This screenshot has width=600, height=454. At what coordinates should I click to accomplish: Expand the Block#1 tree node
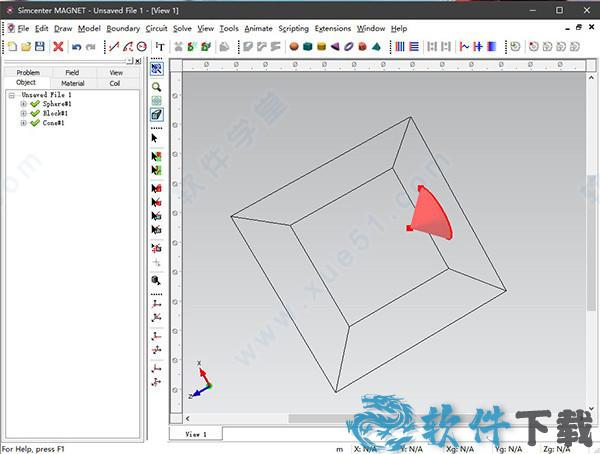[x=24, y=113]
